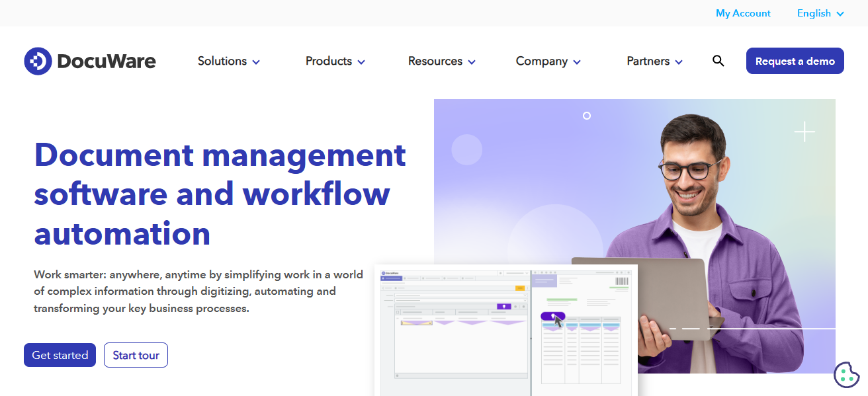Click the DocuWare product screenshot preview

click(506, 330)
